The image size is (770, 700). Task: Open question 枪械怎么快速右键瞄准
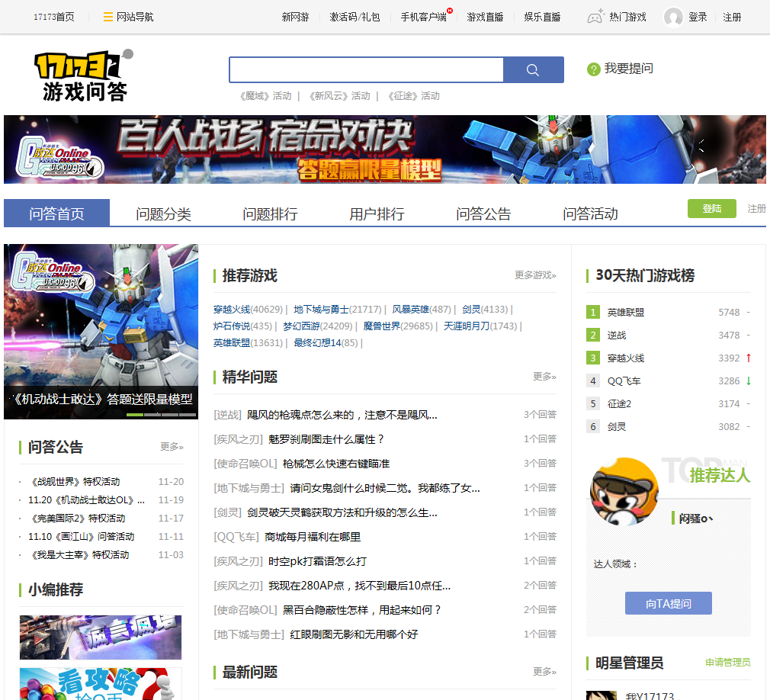336,464
